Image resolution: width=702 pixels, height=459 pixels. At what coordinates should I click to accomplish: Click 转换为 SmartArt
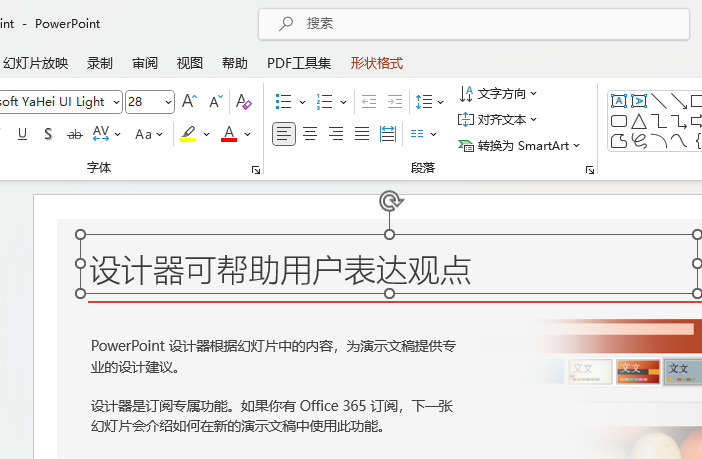(x=519, y=146)
